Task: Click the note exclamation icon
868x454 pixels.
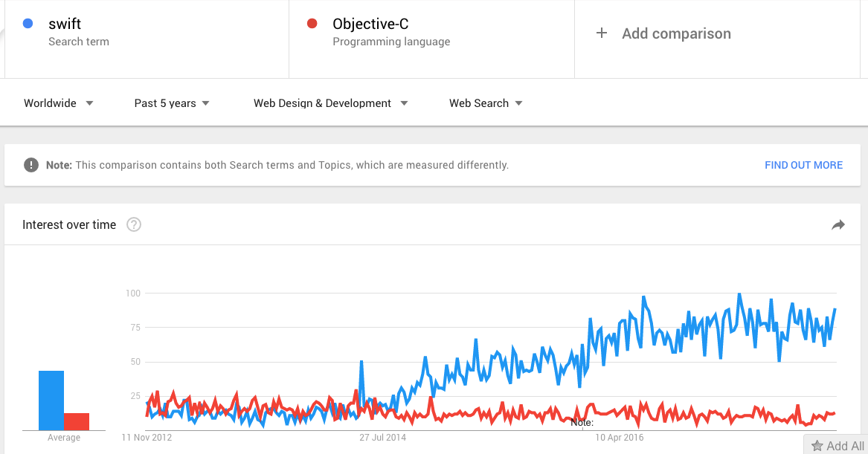Action: pos(31,165)
